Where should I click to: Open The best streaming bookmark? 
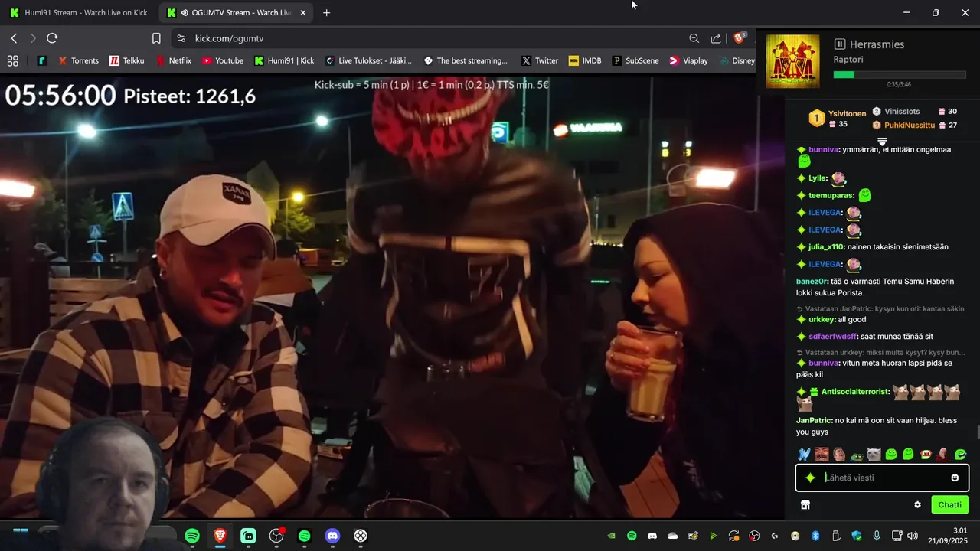pyautogui.click(x=465, y=60)
